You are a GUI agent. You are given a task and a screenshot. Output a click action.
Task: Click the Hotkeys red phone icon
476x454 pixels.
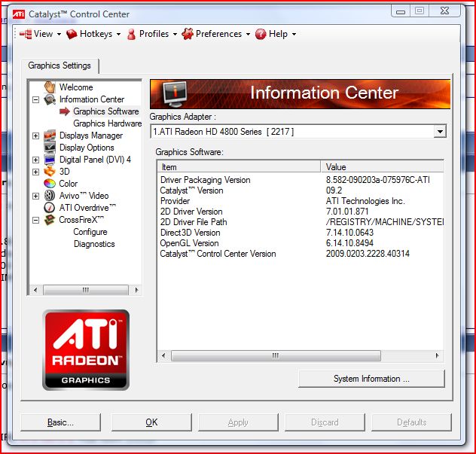[72, 34]
